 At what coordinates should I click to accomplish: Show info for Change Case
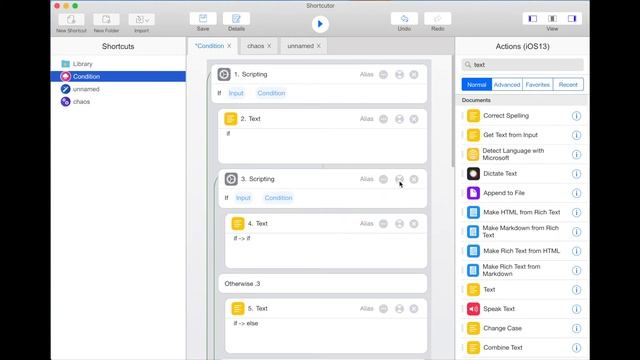[x=576, y=329]
